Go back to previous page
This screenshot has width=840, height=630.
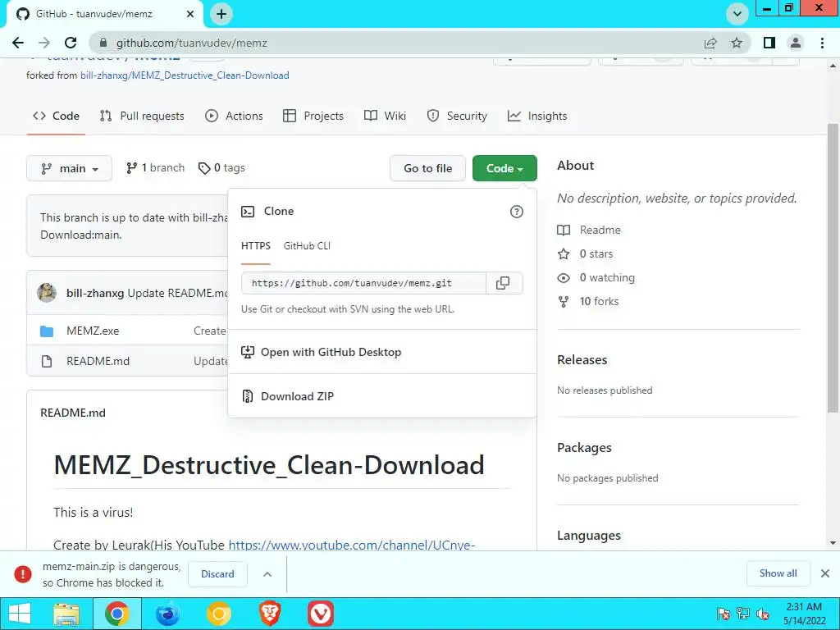click(x=18, y=43)
